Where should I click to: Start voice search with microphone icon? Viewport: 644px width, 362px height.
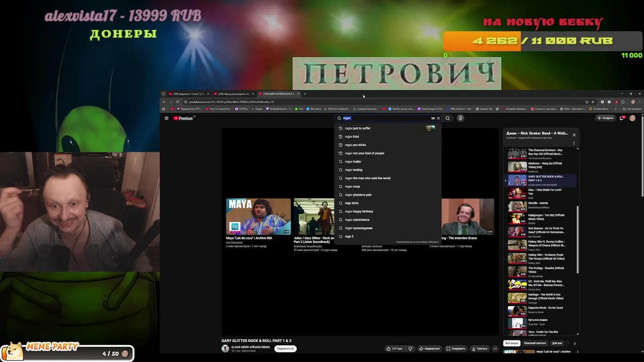[460, 118]
